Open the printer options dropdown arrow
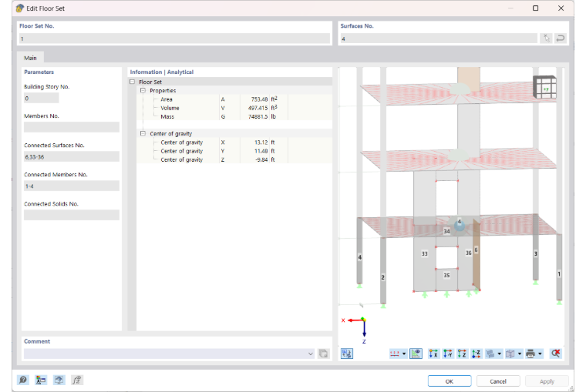 click(x=540, y=354)
